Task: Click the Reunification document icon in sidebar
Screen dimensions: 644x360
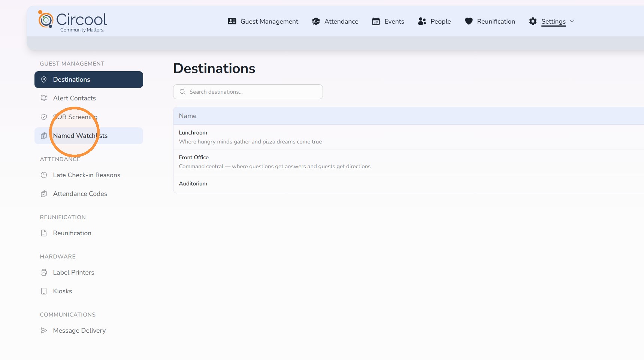Action: [x=44, y=233]
